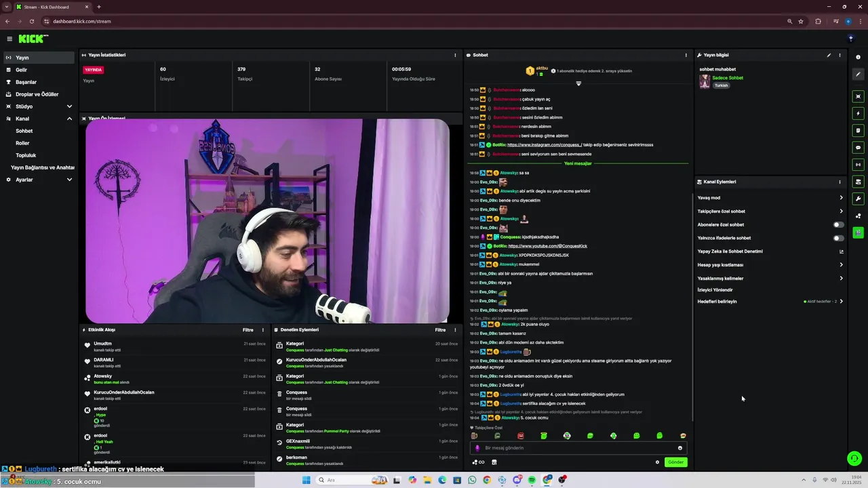The width and height of the screenshot is (868, 488).
Task: Open Windows Start menu
Action: click(306, 480)
